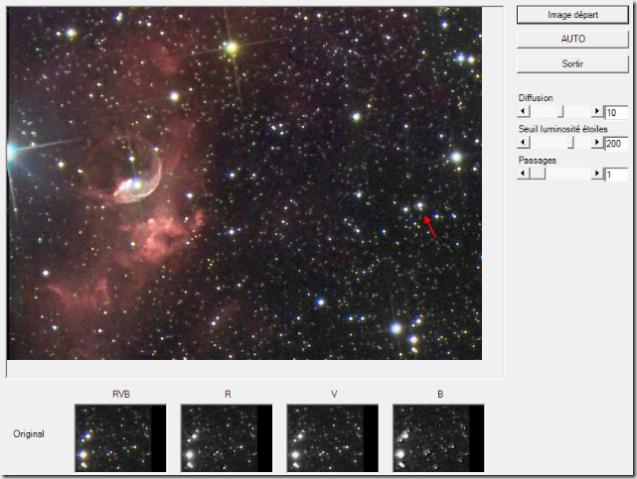
Task: Exit using the Sortir button
Action: pos(573,63)
